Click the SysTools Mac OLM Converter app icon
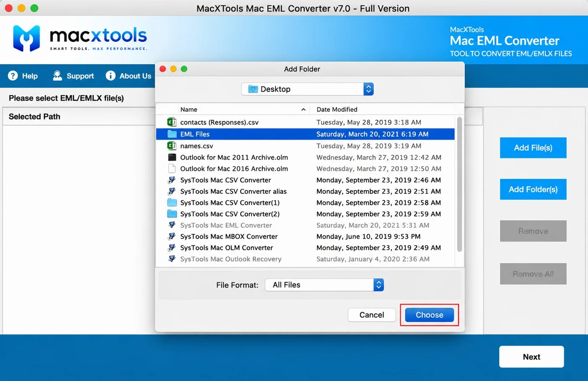588x381 pixels. pos(172,248)
